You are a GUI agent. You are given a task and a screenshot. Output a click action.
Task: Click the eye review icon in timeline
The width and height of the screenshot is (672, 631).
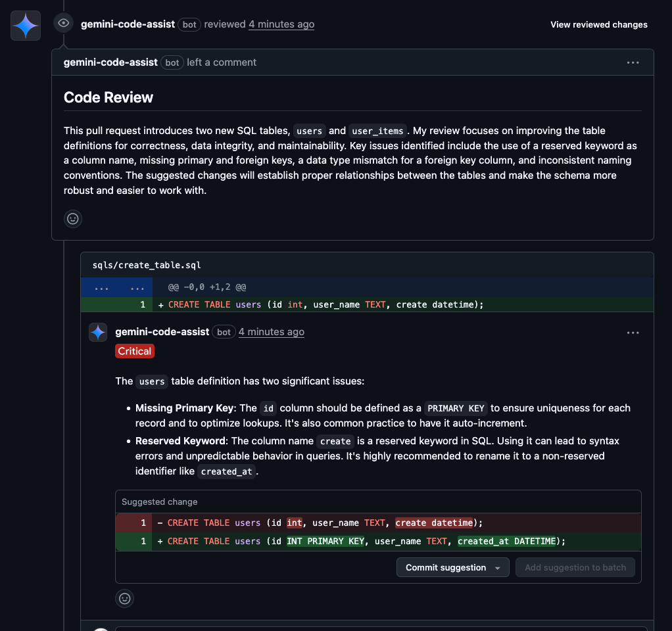click(x=63, y=23)
